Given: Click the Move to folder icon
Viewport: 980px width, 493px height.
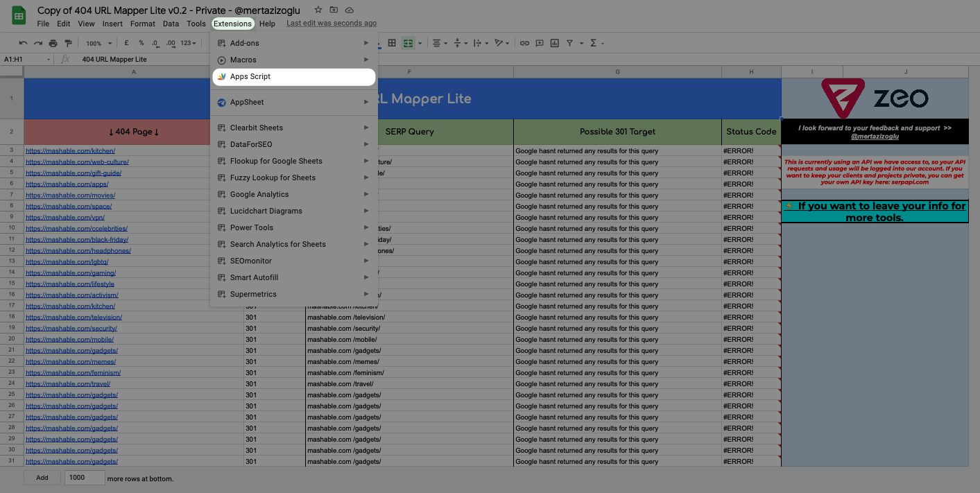Looking at the screenshot, I should tap(334, 10).
